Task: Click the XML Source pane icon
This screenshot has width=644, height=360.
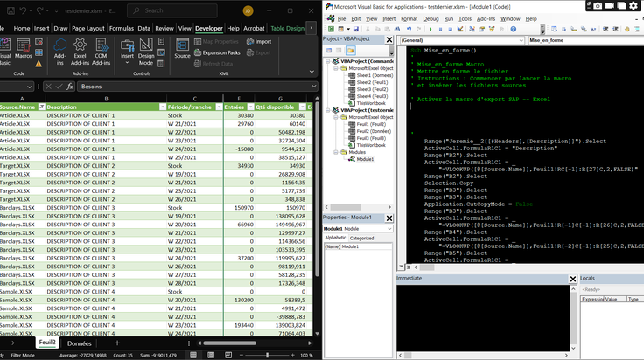Action: 182,49
